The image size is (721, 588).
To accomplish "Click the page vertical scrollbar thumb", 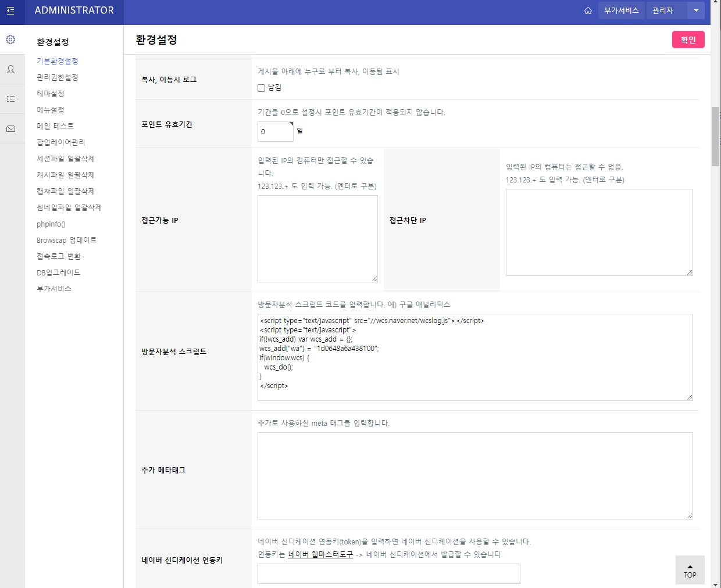I will tap(715, 137).
